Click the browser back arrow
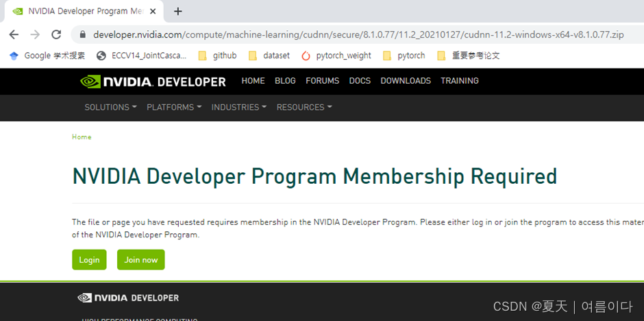The height and width of the screenshot is (321, 644). coord(14,34)
